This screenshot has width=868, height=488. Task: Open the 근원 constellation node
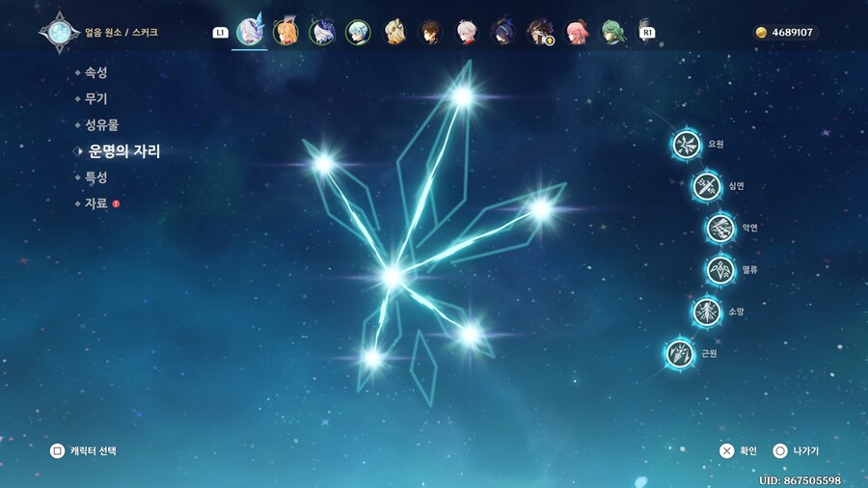pyautogui.click(x=679, y=354)
